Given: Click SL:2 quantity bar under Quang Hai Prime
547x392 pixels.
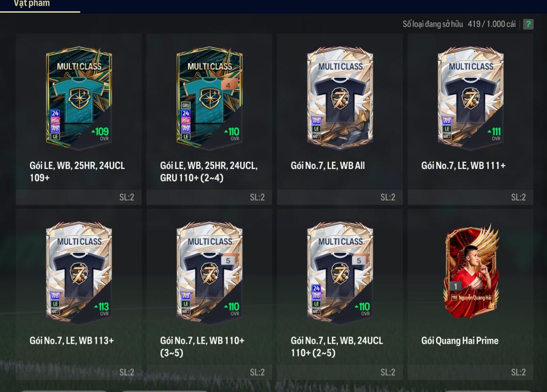Looking at the screenshot, I should 470,372.
